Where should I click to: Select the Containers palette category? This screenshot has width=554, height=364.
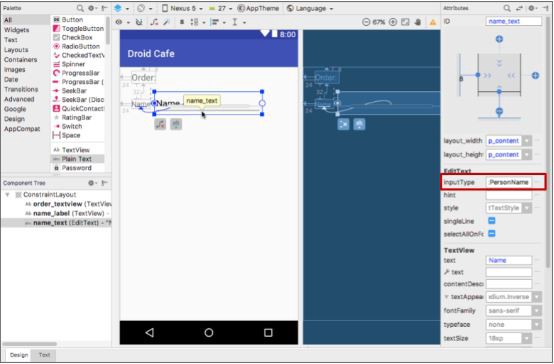(20, 60)
